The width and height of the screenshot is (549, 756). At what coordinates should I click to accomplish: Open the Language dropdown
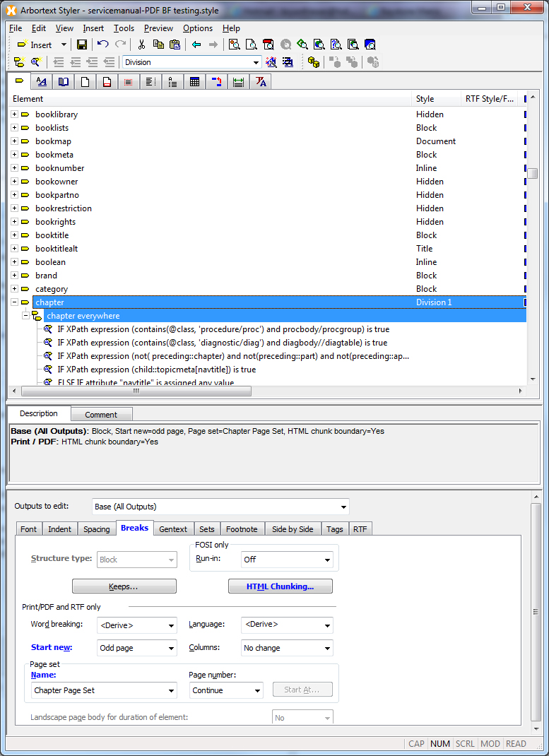pyautogui.click(x=287, y=625)
